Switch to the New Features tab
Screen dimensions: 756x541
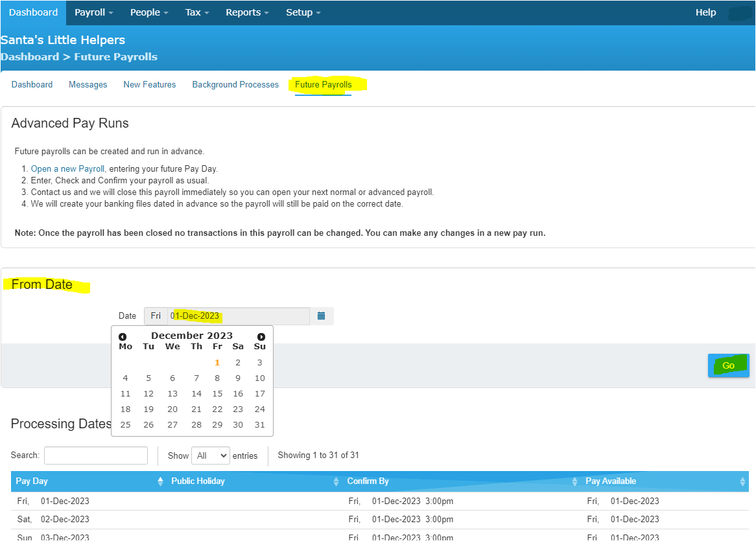150,85
